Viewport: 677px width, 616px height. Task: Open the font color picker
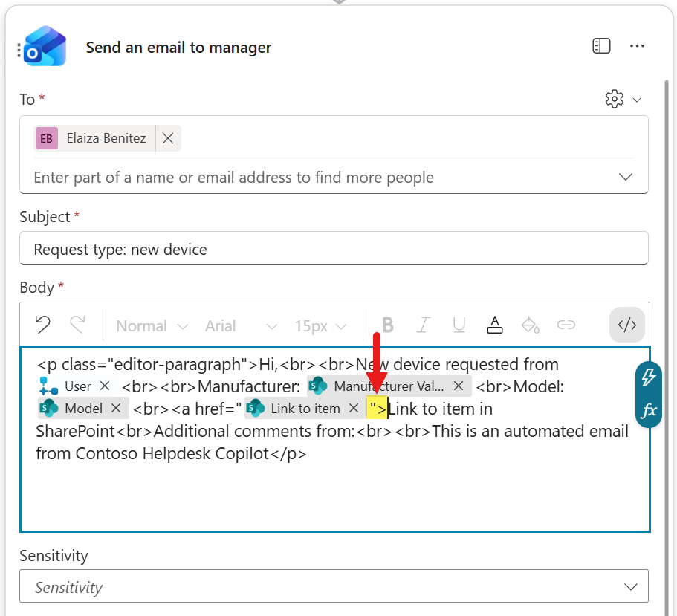point(495,325)
